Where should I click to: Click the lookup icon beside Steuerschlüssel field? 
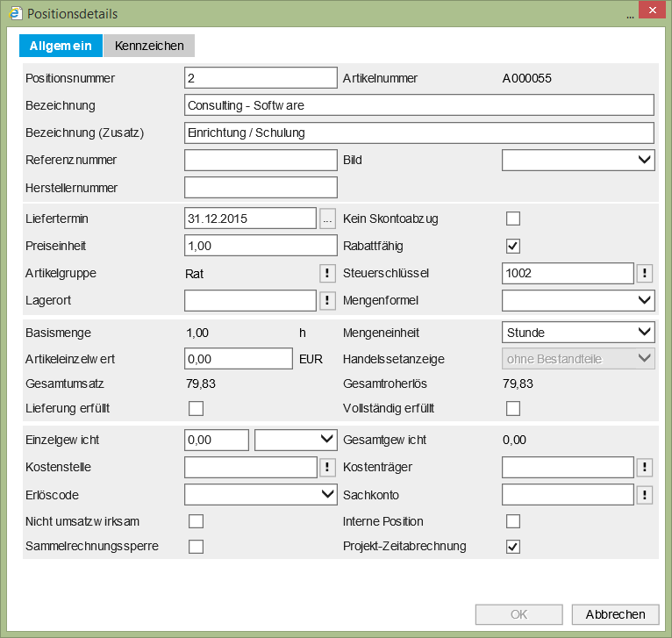(x=645, y=273)
